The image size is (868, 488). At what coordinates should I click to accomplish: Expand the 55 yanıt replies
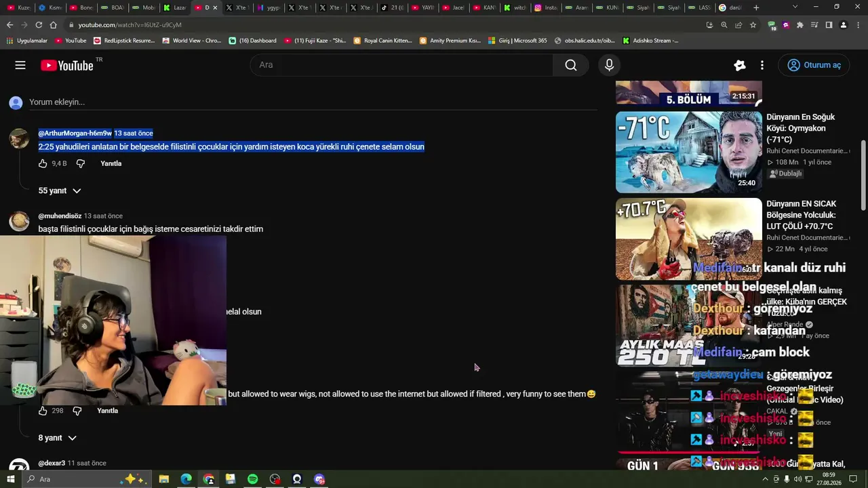60,191
